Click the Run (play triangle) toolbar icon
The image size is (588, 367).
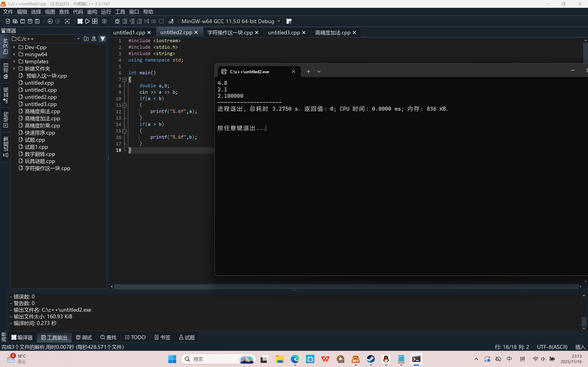click(x=88, y=21)
